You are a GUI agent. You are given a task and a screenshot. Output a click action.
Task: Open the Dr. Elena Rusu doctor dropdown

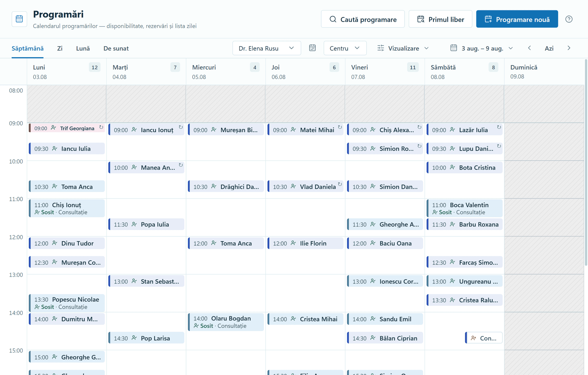point(266,48)
